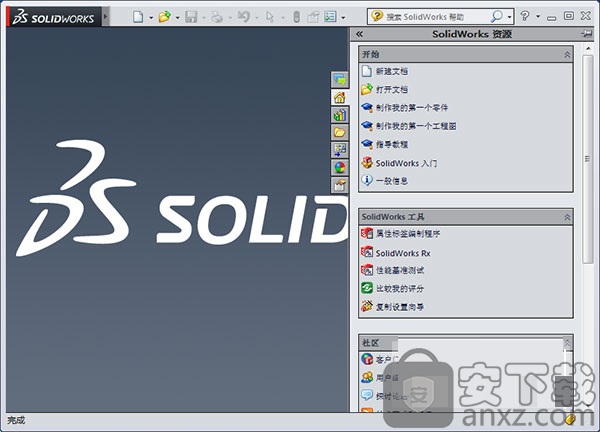The width and height of the screenshot is (600, 432).
Task: Open the Open-file dropdown arrow
Action: 177,18
